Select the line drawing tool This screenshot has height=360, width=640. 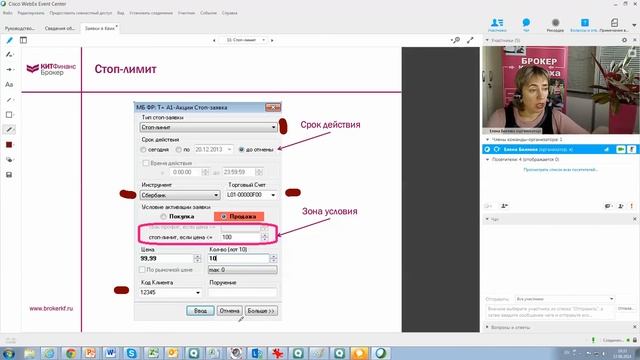[x=9, y=100]
